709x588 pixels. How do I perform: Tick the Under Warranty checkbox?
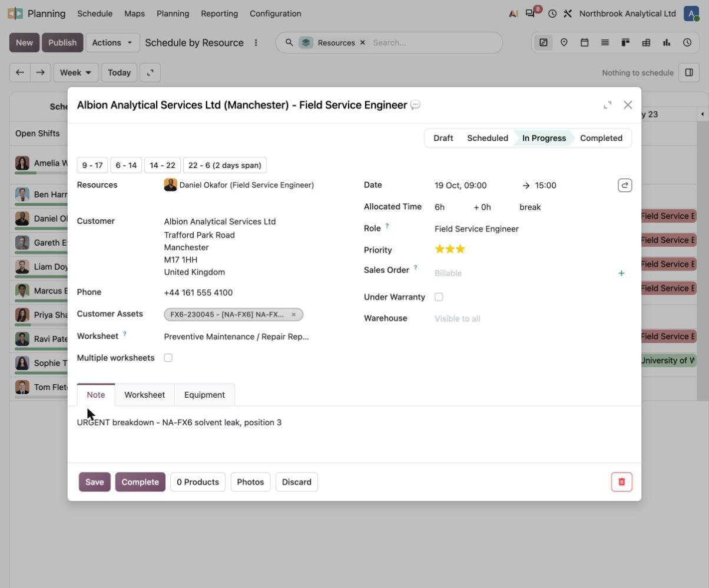tap(439, 297)
